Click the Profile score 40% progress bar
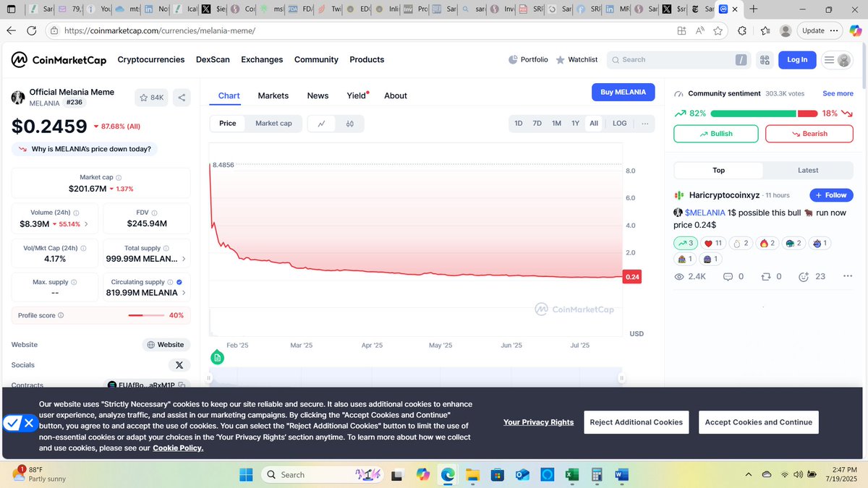This screenshot has width=868, height=488. (145, 315)
